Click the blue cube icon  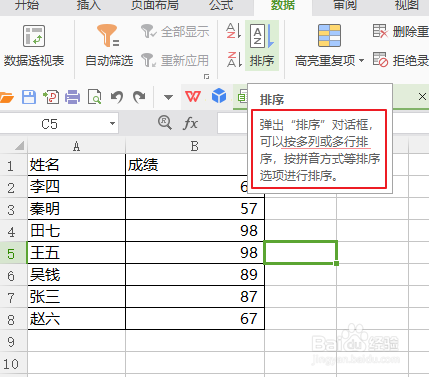click(219, 96)
